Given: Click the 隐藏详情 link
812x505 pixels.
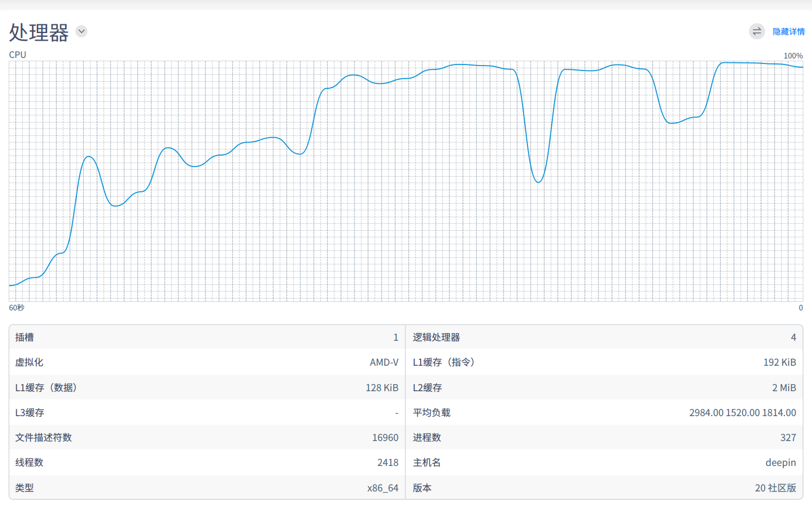Looking at the screenshot, I should [x=789, y=32].
